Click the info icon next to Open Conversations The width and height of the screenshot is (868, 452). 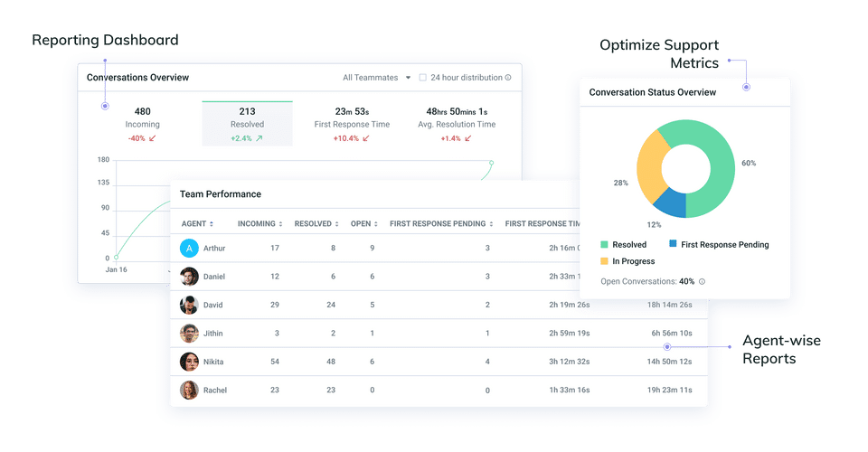(x=702, y=282)
